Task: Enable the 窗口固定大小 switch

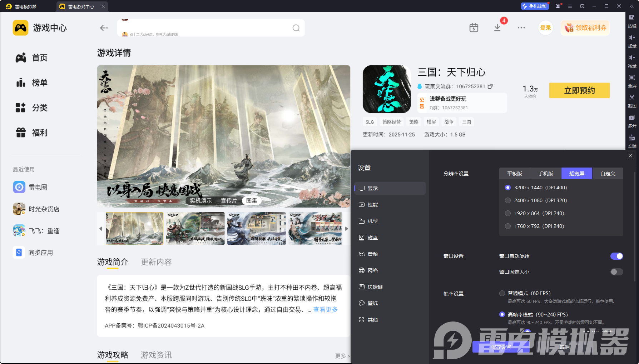Action: (x=617, y=272)
